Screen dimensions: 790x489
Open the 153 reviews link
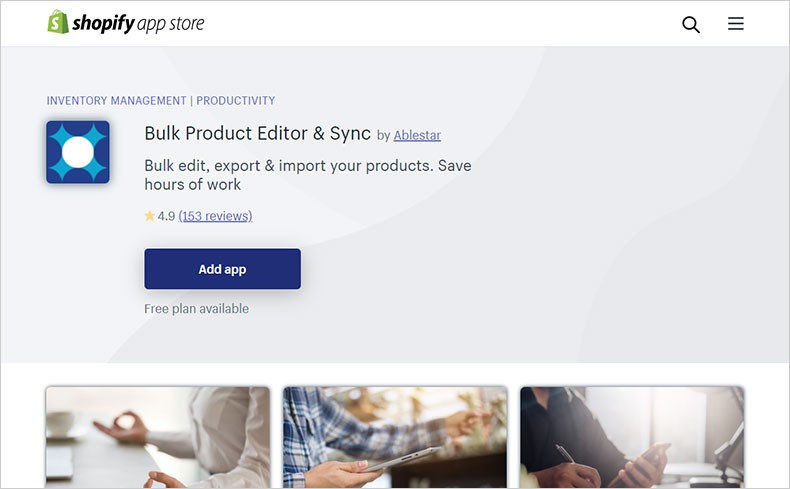click(x=215, y=216)
